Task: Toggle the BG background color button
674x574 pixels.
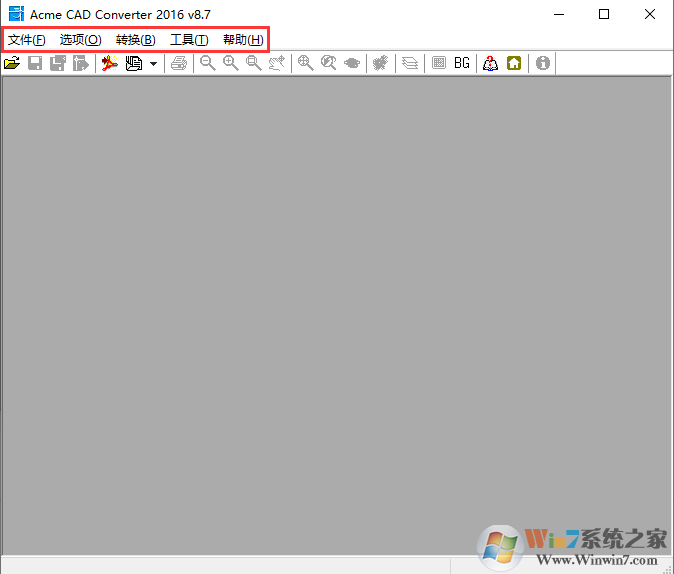Action: (462, 63)
